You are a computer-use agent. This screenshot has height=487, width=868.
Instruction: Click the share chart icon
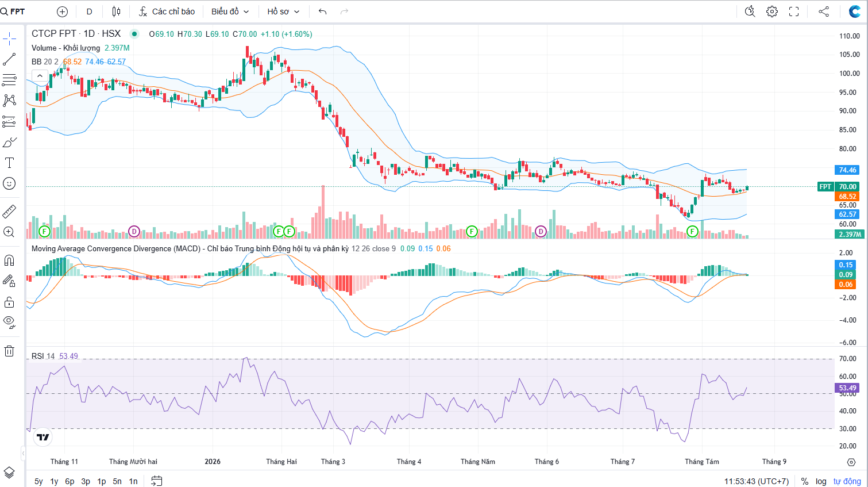pyautogui.click(x=824, y=11)
